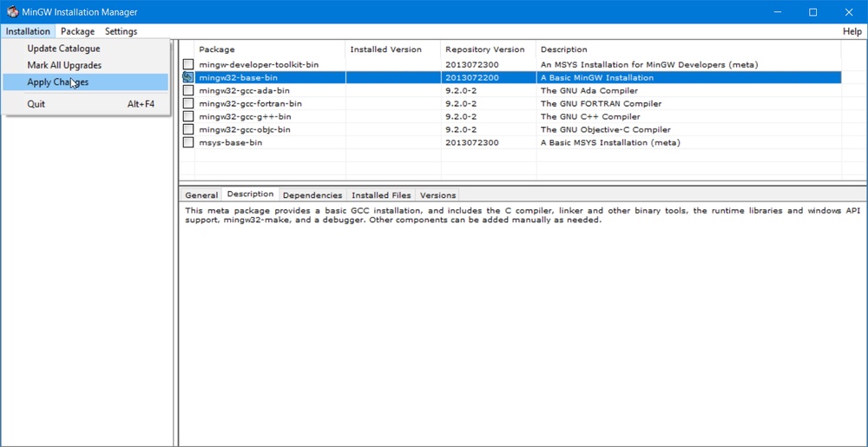The image size is (868, 447).
Task: Choose Update Catalogue from the menu
Action: tap(86, 49)
